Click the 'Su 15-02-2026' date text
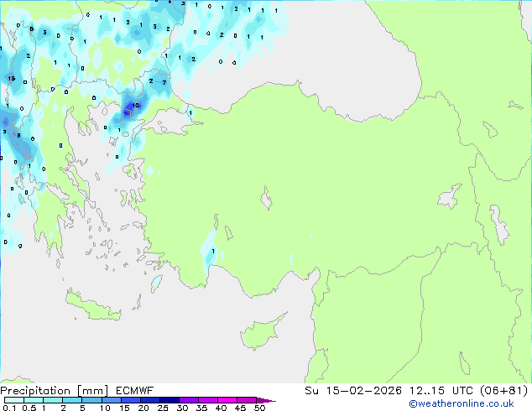532x411 pixels. point(353,391)
